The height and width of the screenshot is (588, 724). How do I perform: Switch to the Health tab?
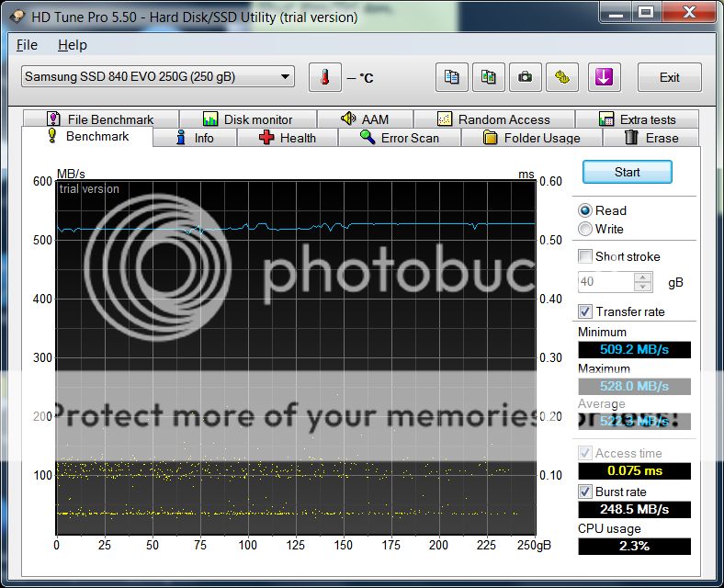coord(288,138)
